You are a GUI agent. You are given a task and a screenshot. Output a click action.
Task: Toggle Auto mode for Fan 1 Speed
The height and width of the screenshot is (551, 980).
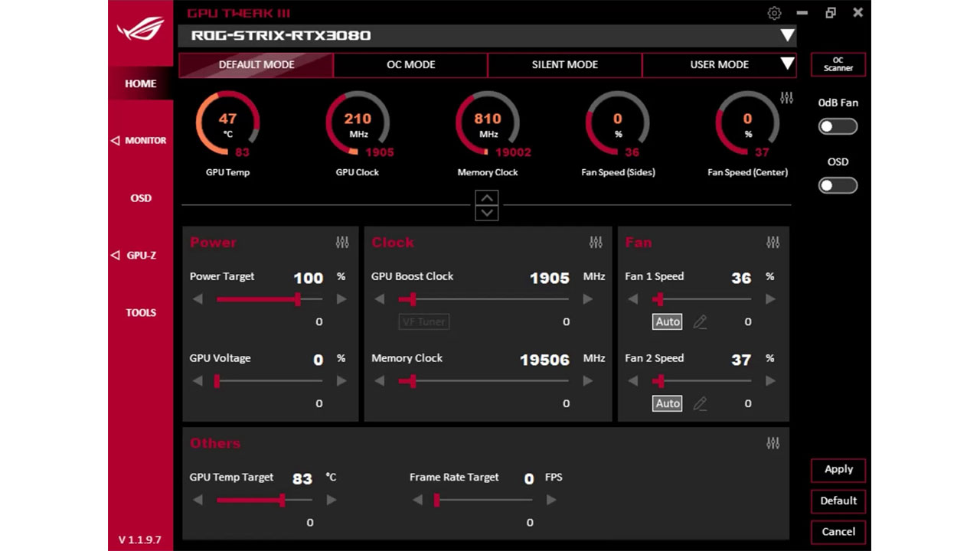668,322
